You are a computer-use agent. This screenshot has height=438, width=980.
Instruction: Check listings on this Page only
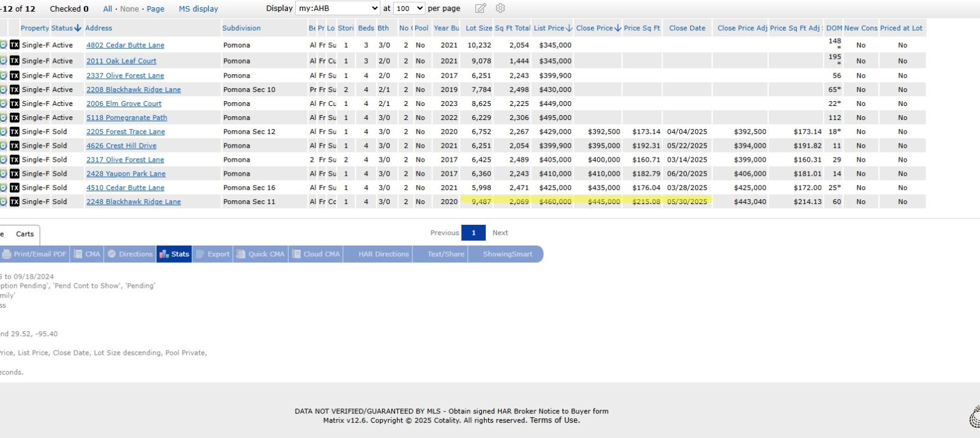click(156, 9)
